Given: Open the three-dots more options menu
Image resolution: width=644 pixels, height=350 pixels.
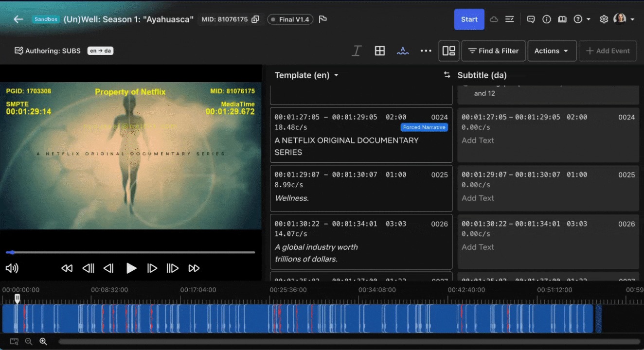Looking at the screenshot, I should tap(426, 51).
